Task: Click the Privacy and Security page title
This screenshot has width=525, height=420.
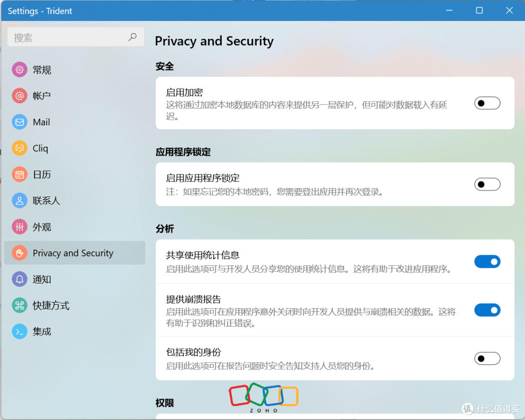Action: click(214, 41)
